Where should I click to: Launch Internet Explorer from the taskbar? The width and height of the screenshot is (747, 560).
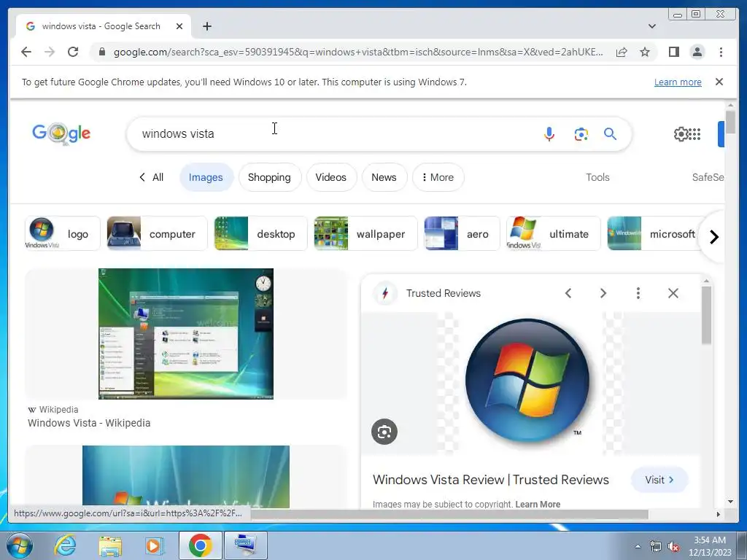tap(65, 545)
